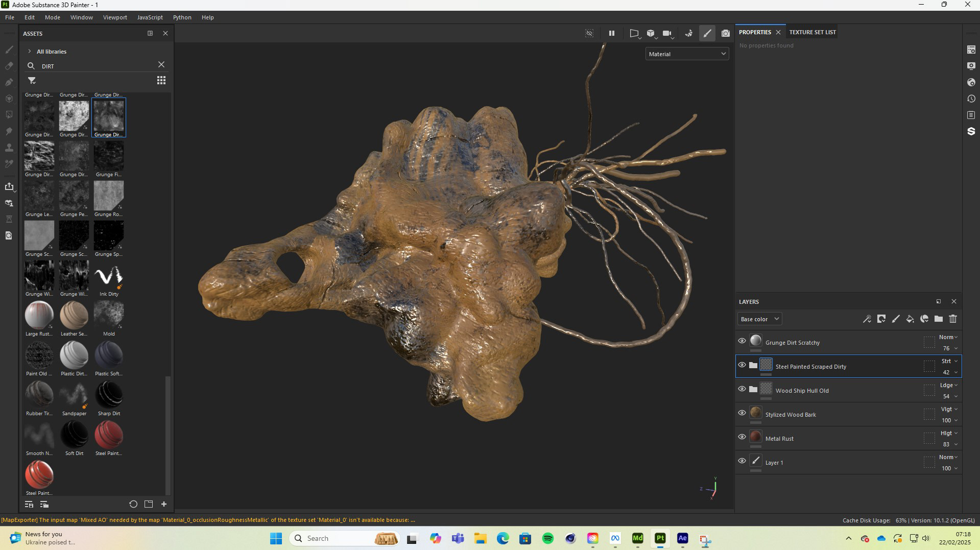Clear the DIRT search with the X button
980x550 pixels.
click(x=161, y=65)
